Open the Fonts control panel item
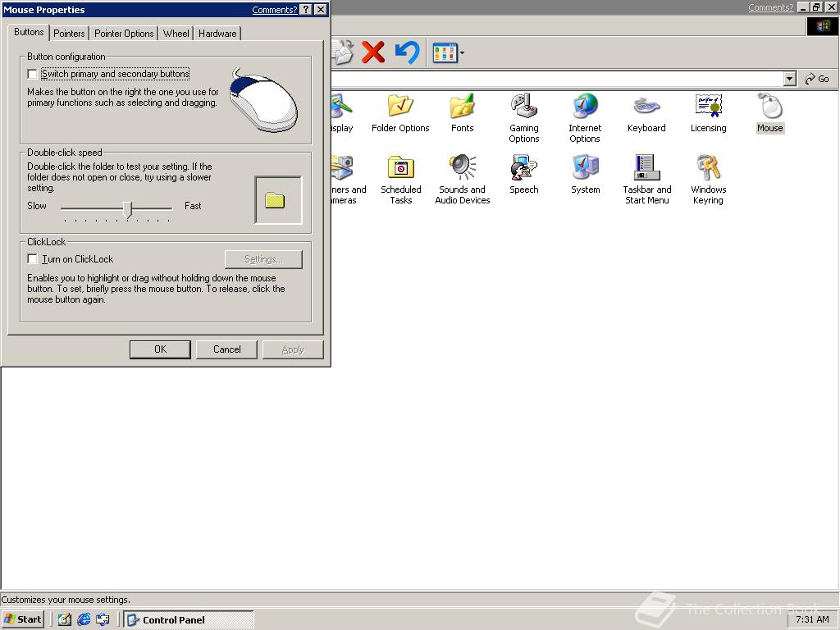Viewport: 840px width, 630px height. pyautogui.click(x=462, y=113)
